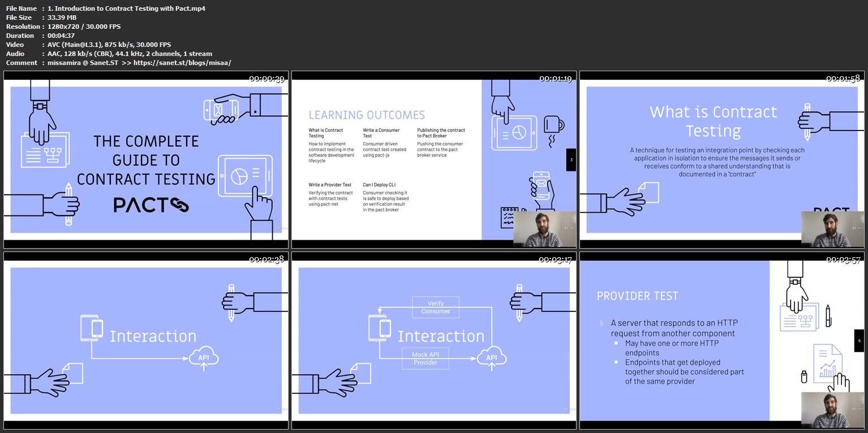
Task: Click the 'Write a Consumer Test' heading
Action: point(381,133)
